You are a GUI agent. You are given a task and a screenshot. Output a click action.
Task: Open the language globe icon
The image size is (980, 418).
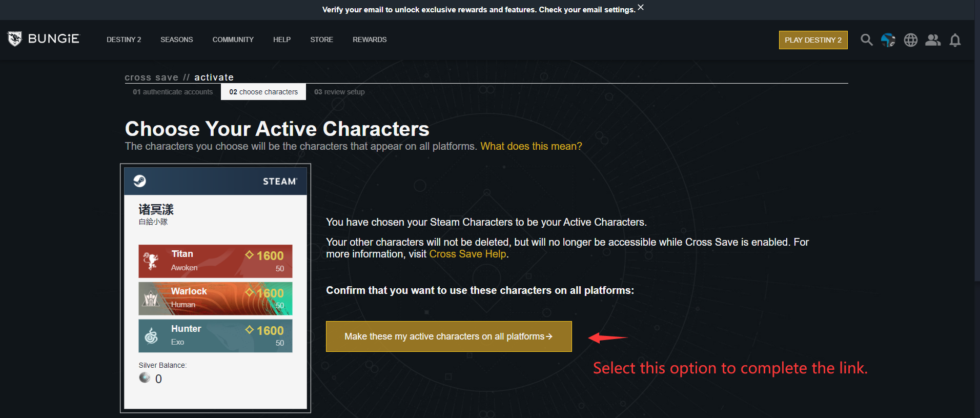pos(911,40)
